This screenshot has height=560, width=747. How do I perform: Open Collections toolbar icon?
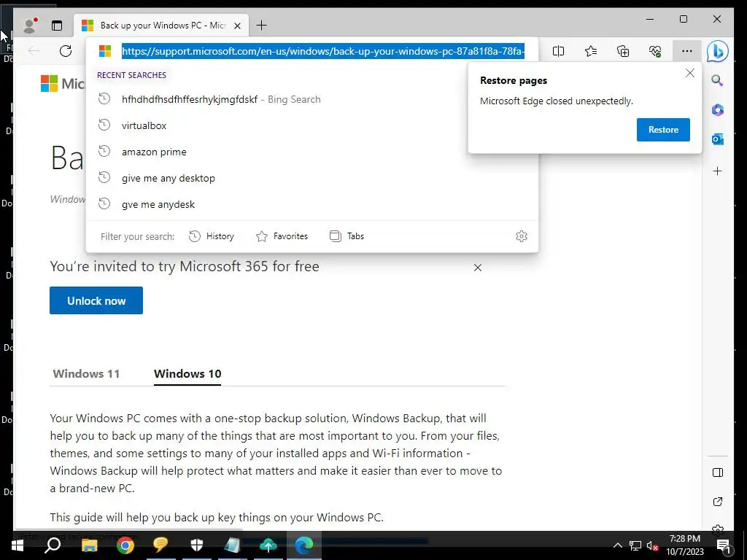point(623,51)
